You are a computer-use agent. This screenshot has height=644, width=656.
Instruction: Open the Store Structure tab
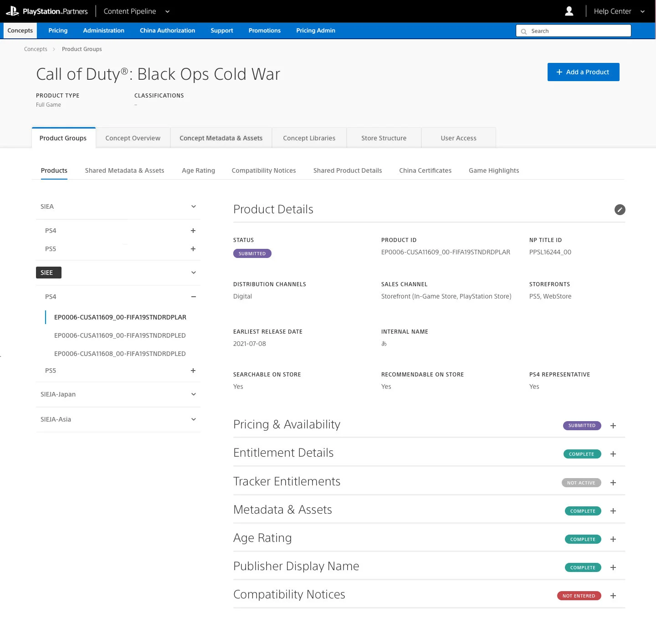pyautogui.click(x=384, y=138)
